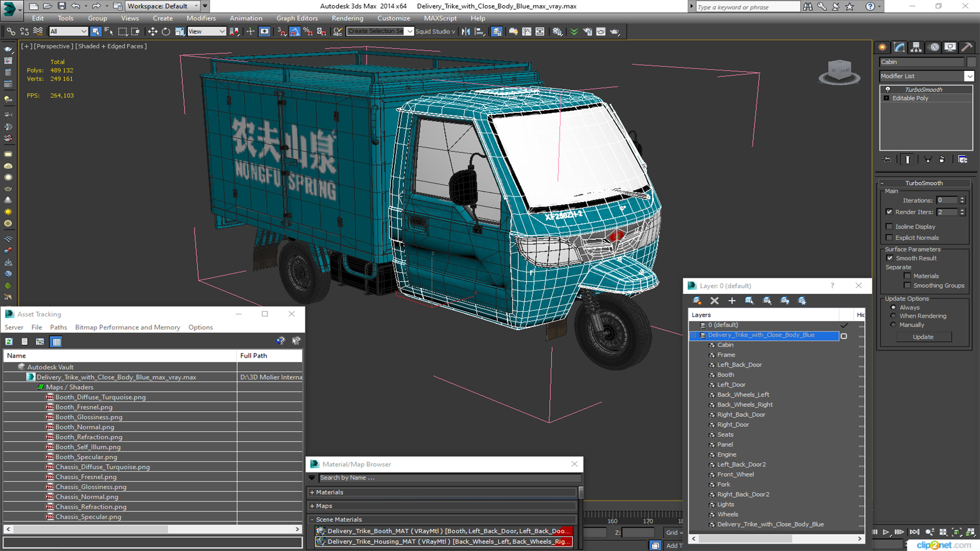
Task: Select the Manually update option
Action: coord(893,324)
